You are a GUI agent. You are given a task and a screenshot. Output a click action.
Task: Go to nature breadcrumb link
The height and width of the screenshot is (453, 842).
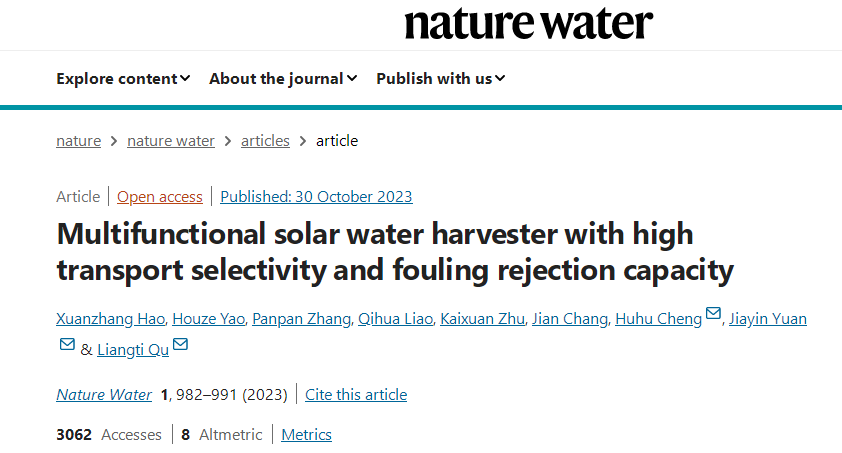[x=78, y=141]
